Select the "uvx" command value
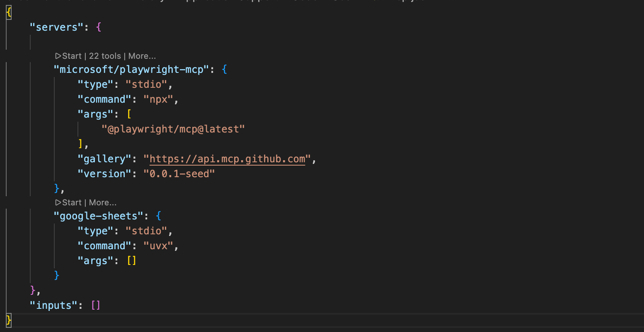 click(158, 246)
